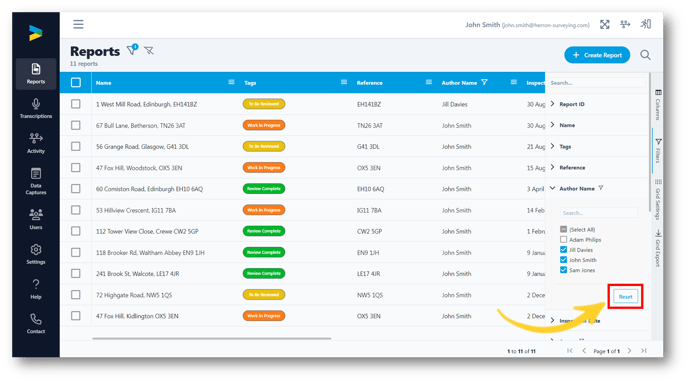The width and height of the screenshot is (688, 382).
Task: Check the Adam Philips filter option
Action: (563, 239)
